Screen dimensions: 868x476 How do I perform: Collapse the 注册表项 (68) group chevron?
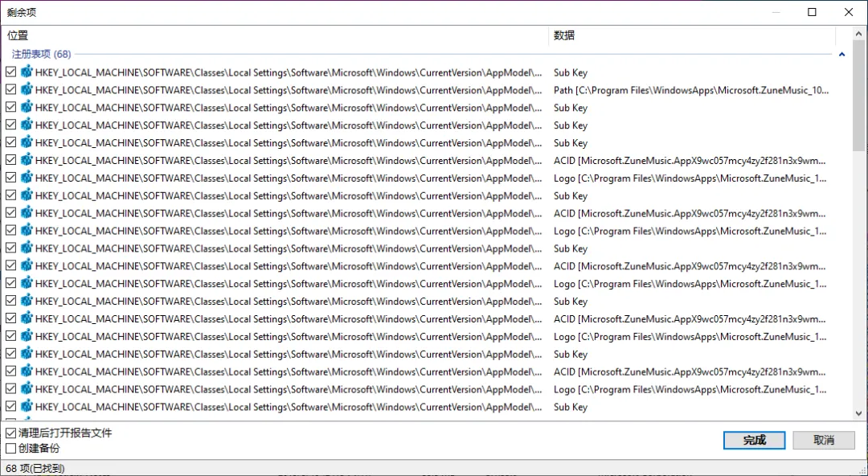pyautogui.click(x=841, y=55)
